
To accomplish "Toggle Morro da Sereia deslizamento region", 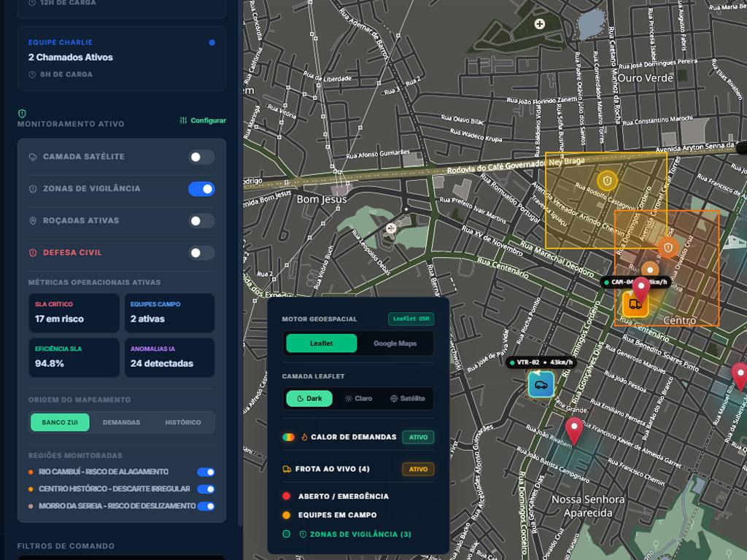I will [x=206, y=506].
